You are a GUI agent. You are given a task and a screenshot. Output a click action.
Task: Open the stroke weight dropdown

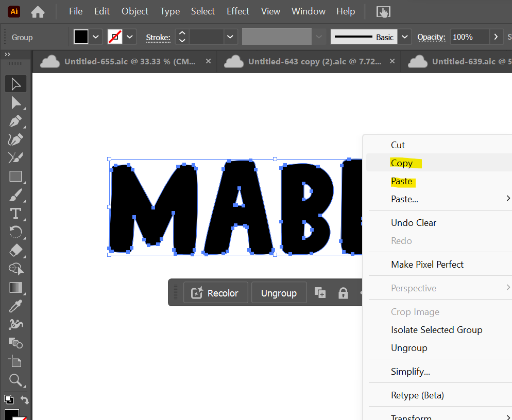click(x=230, y=37)
